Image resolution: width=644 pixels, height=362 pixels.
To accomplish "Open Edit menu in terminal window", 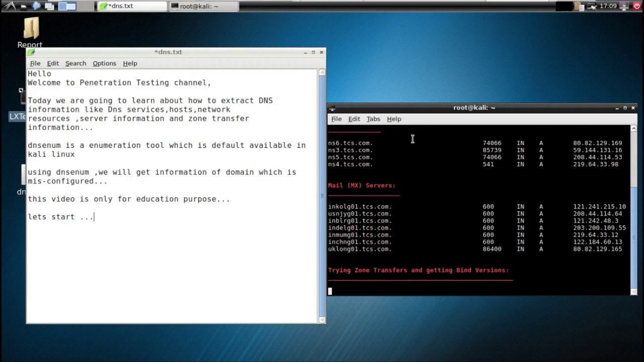I will click(x=354, y=119).
